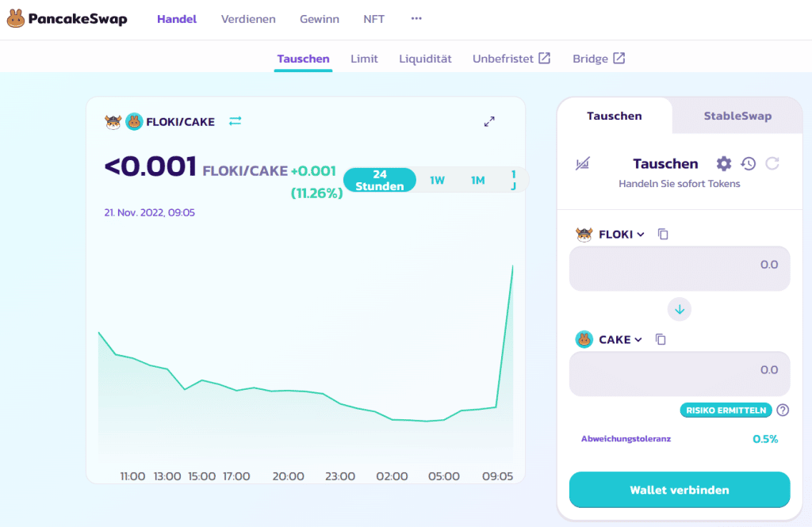The image size is (812, 527).
Task: Click the refresh price icon
Action: [x=772, y=163]
